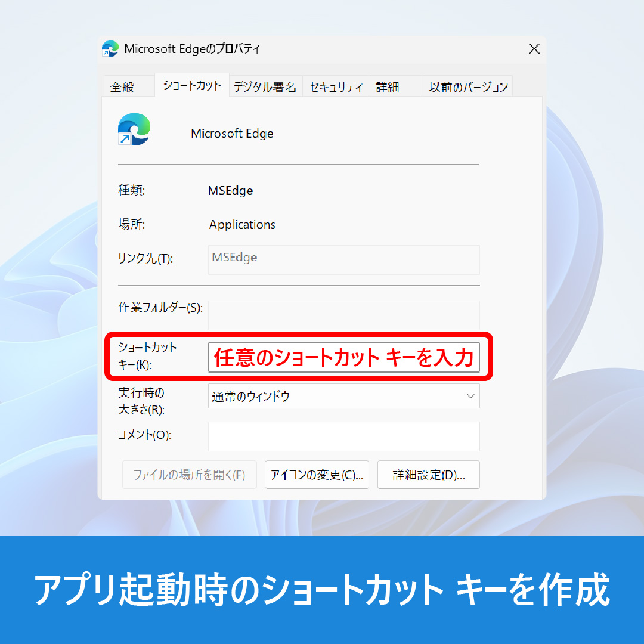Click the アイコンの変更 button
Viewport: 644px width, 644px height.
click(317, 475)
